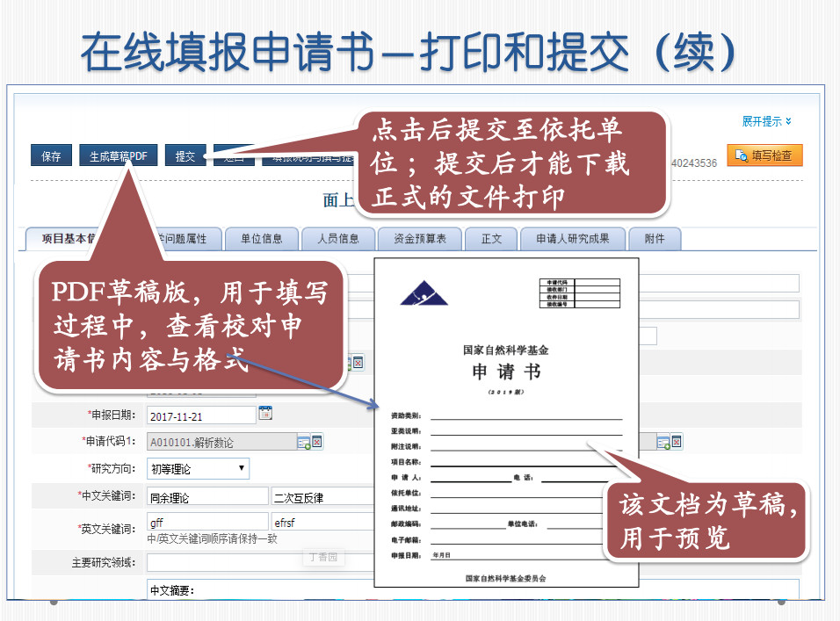Generate the draft with 生成草稿PDF
840x621 pixels.
pyautogui.click(x=119, y=155)
